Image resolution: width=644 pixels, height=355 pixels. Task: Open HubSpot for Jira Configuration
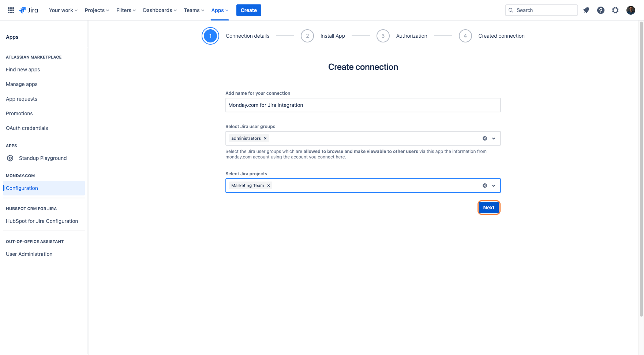42,221
